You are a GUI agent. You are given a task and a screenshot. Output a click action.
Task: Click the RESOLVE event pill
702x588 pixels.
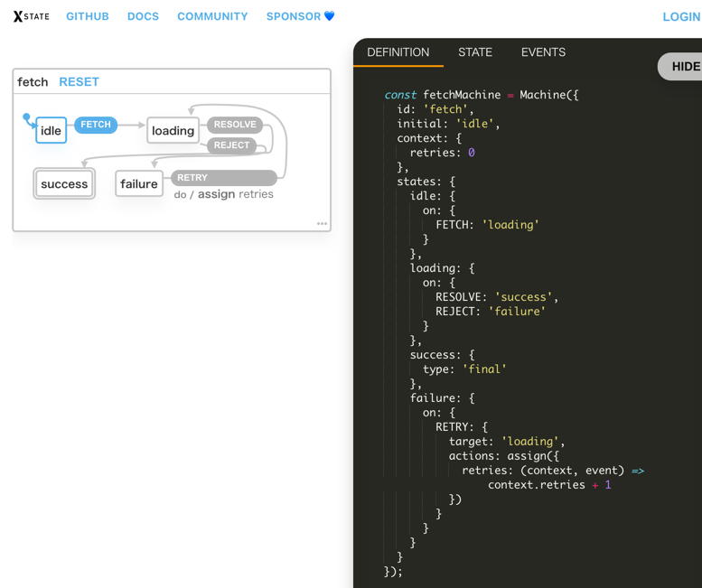pos(235,125)
